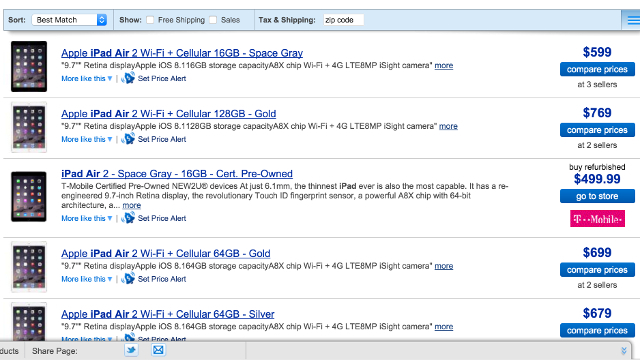Open Apple iPad Air 2 128GB Gold link
640x360 pixels.
169,113
